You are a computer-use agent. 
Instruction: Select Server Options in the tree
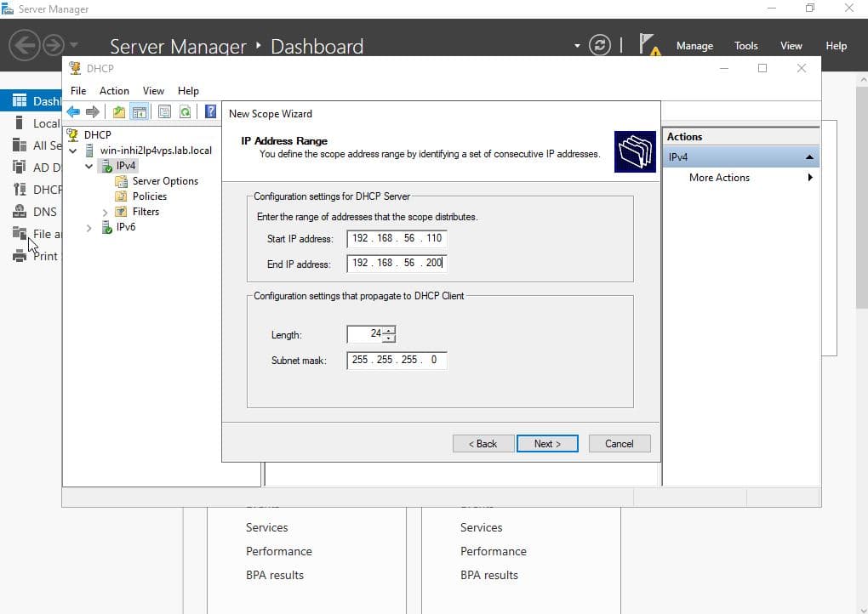point(165,181)
